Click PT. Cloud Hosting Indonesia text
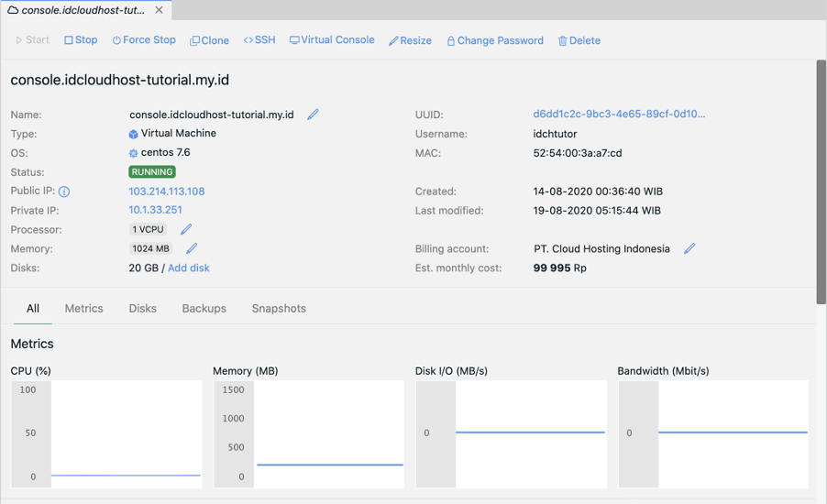 click(x=601, y=249)
